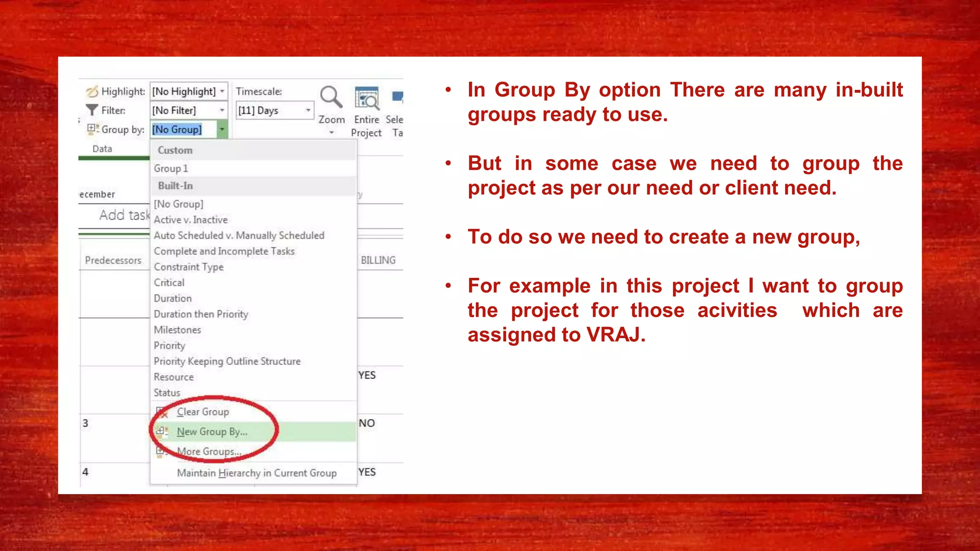Click the Group by icon
The height and width of the screenshot is (551, 980).
(93, 129)
